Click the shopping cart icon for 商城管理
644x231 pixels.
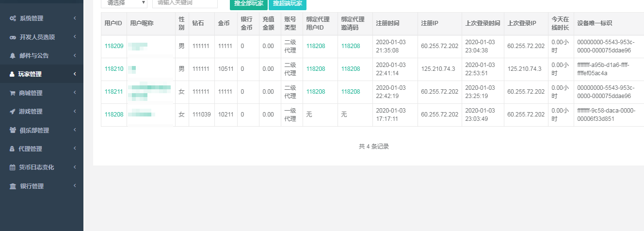(13, 93)
